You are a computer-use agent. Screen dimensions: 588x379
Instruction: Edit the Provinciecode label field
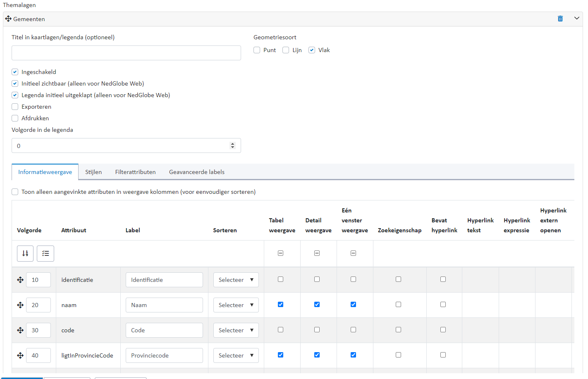click(164, 355)
